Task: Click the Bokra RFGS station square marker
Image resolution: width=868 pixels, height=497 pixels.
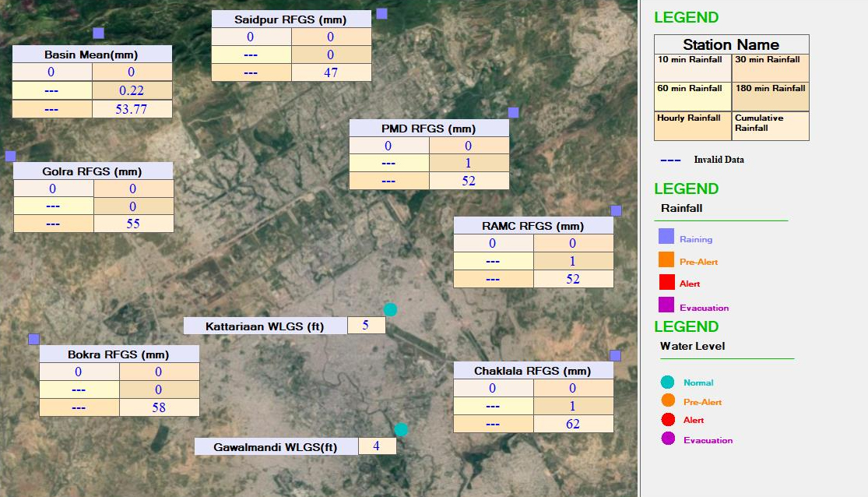Action: pos(33,339)
